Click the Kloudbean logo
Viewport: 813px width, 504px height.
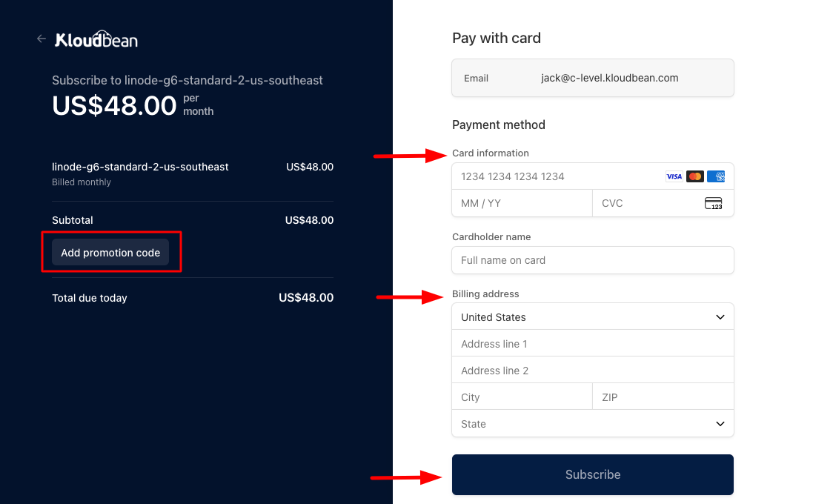click(x=96, y=39)
